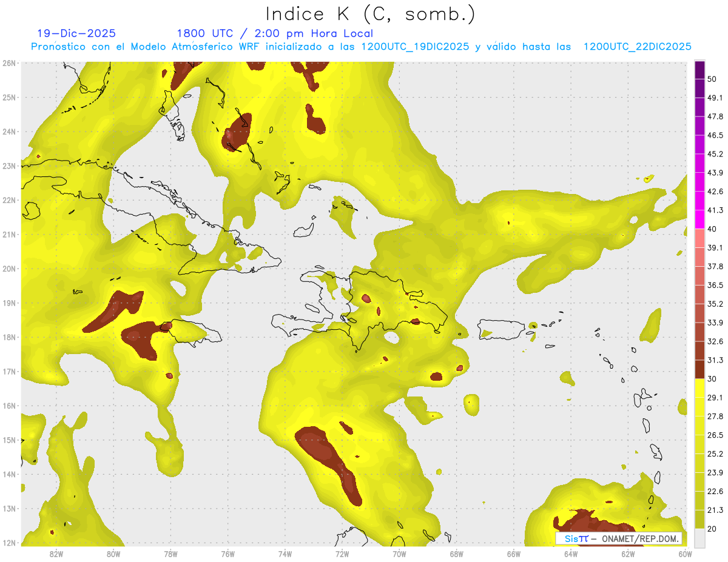Click legend value '27.8'
728x562 pixels.
point(715,416)
